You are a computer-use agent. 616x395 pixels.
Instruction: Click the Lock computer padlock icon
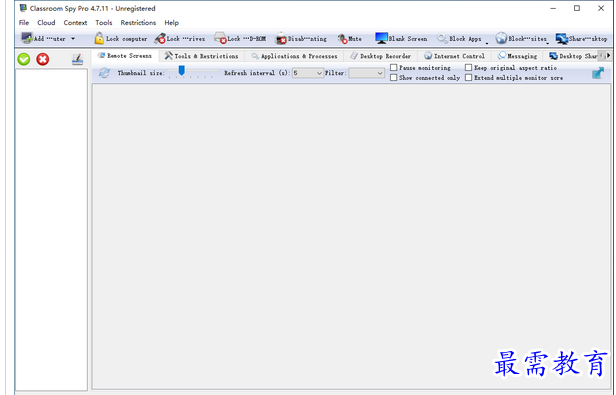click(99, 38)
